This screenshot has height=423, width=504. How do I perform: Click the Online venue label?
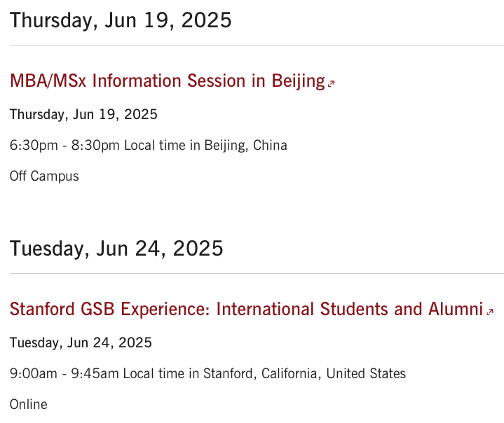coord(29,404)
